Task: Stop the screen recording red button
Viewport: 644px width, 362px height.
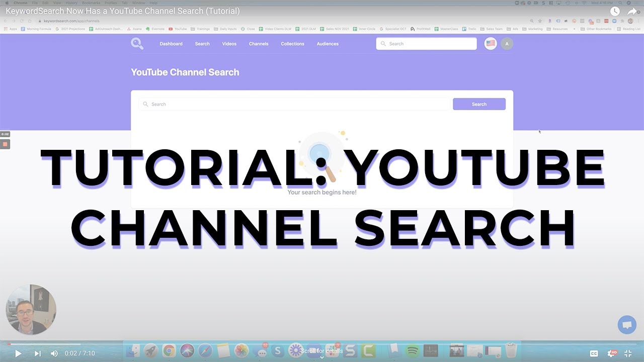Action: click(5, 144)
